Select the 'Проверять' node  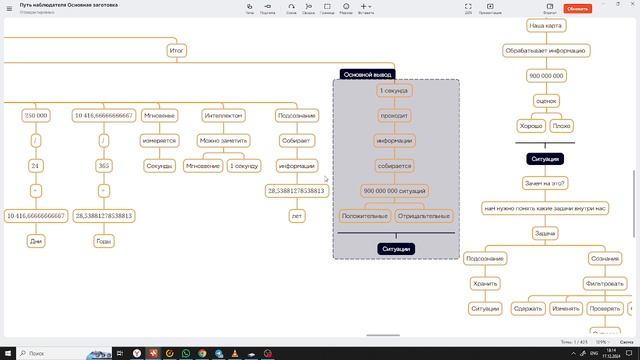click(605, 309)
